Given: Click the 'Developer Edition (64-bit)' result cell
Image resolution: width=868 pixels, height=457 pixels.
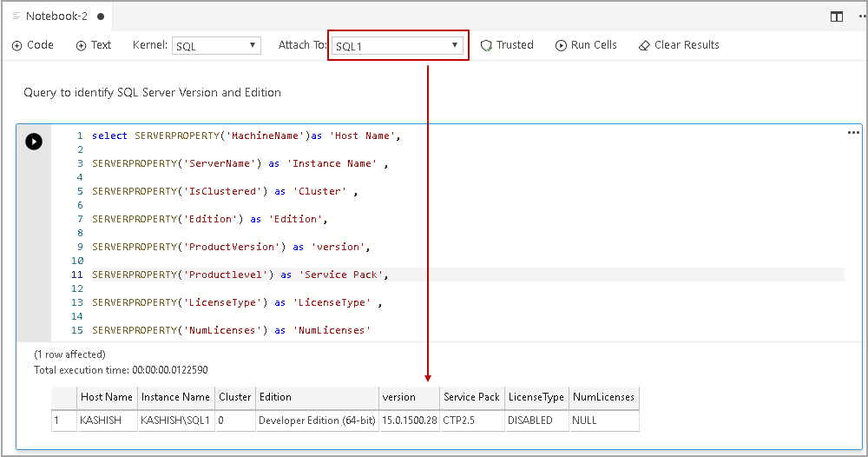Looking at the screenshot, I should 316,421.
